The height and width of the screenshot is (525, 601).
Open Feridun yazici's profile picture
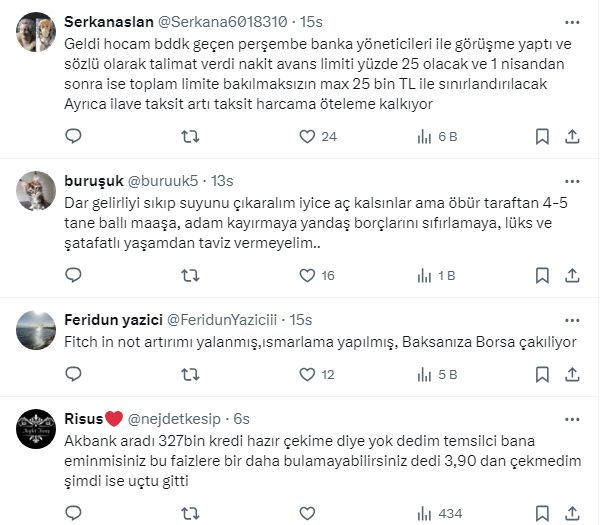(36, 327)
